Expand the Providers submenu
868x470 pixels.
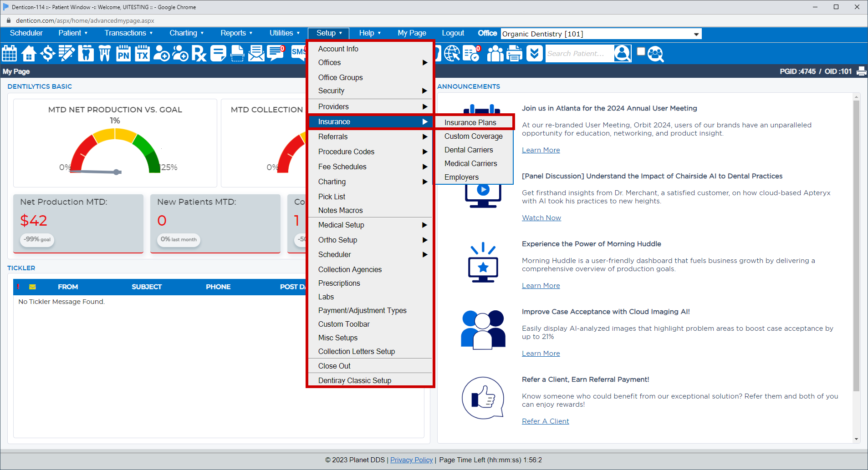370,106
